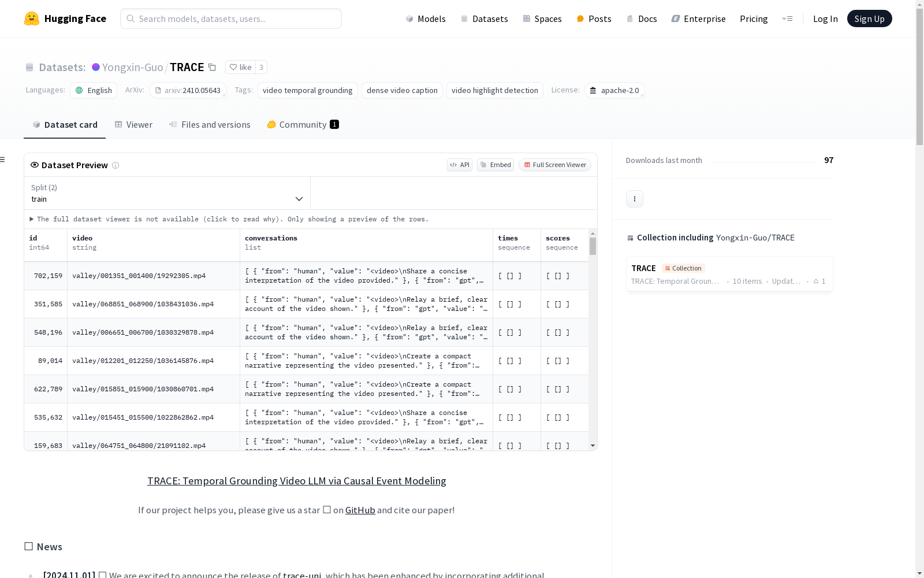Viewport: 924px width, 578px height.
Task: Open the TRACE paper title link
Action: (296, 481)
